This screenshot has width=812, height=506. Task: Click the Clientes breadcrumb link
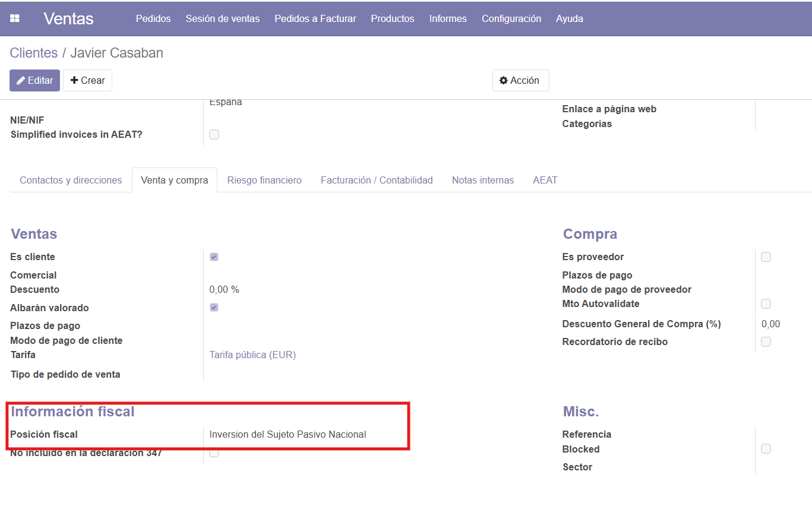click(33, 53)
